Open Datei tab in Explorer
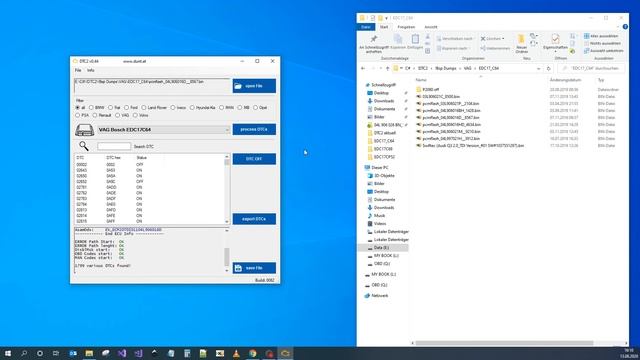Viewport: 640px width, 360px height. [366, 27]
